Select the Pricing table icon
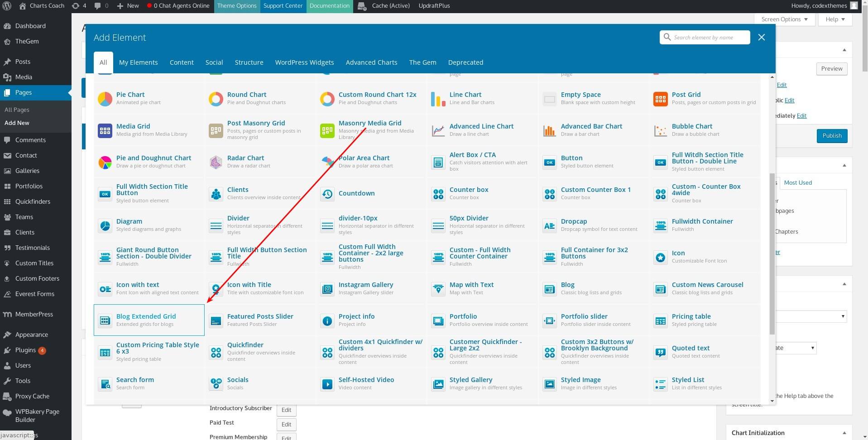 click(x=661, y=320)
